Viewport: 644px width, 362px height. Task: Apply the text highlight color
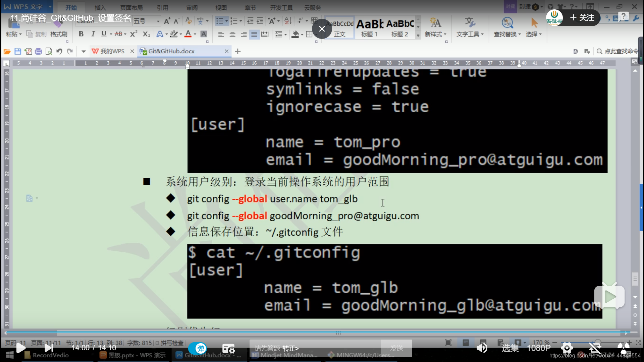(174, 34)
